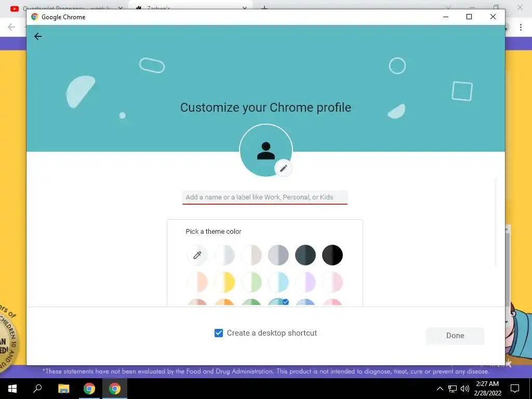Open File Explorer from the taskbar
This screenshot has width=532, height=399.
coord(63,389)
